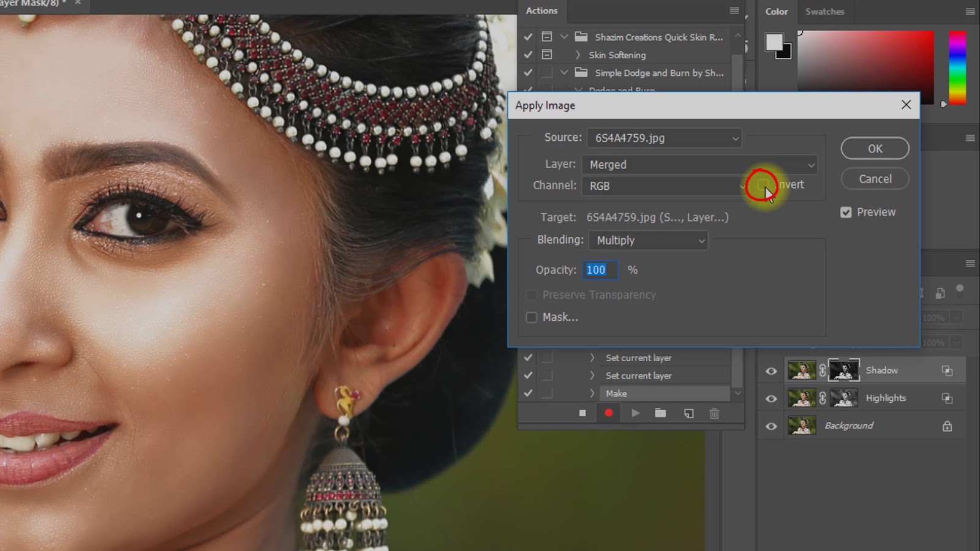This screenshot has height=551, width=980.
Task: Stop recording in the Actions panel
Action: 582,413
